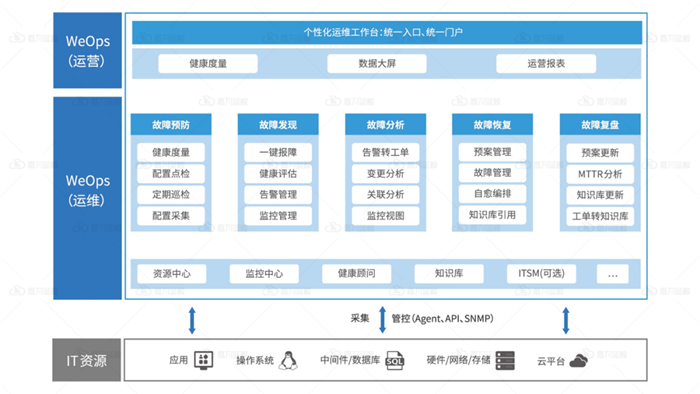This screenshot has height=394, width=700.
Task: Click the 采集 label
Action: tap(359, 318)
